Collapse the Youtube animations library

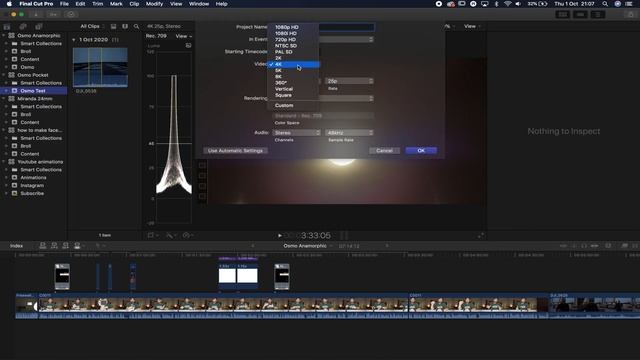click(x=4, y=162)
